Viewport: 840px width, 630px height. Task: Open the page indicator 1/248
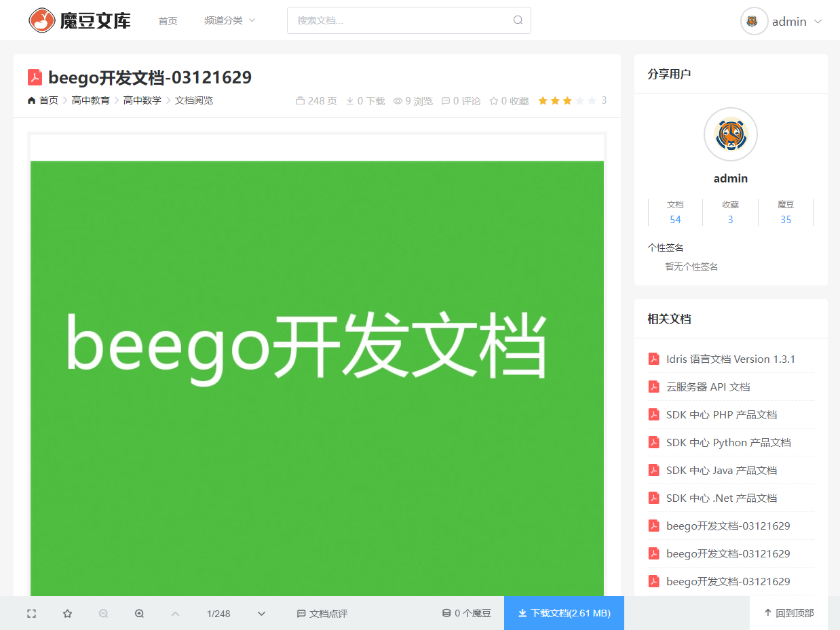(218, 614)
